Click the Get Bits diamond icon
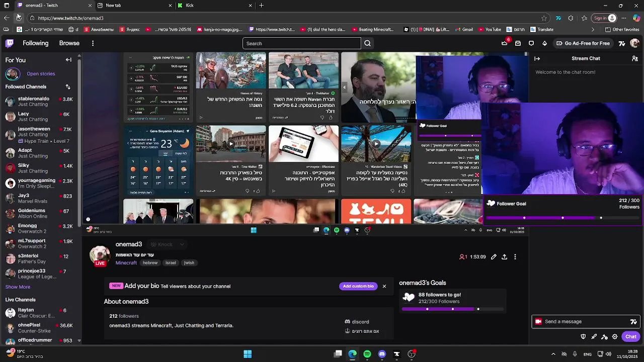644x362 pixels. tap(544, 43)
